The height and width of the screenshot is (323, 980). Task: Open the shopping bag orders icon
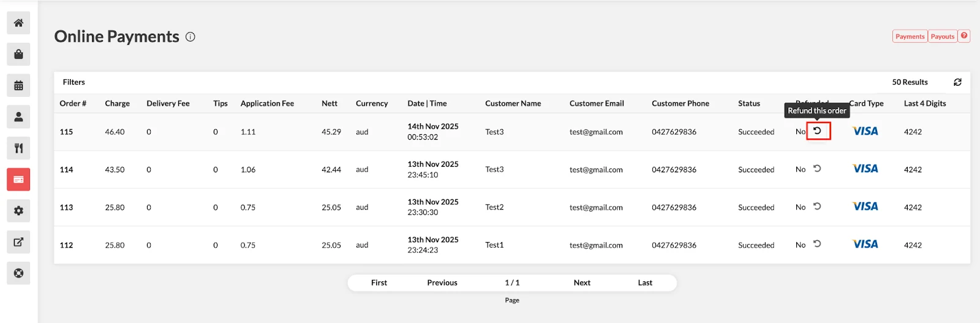point(18,55)
